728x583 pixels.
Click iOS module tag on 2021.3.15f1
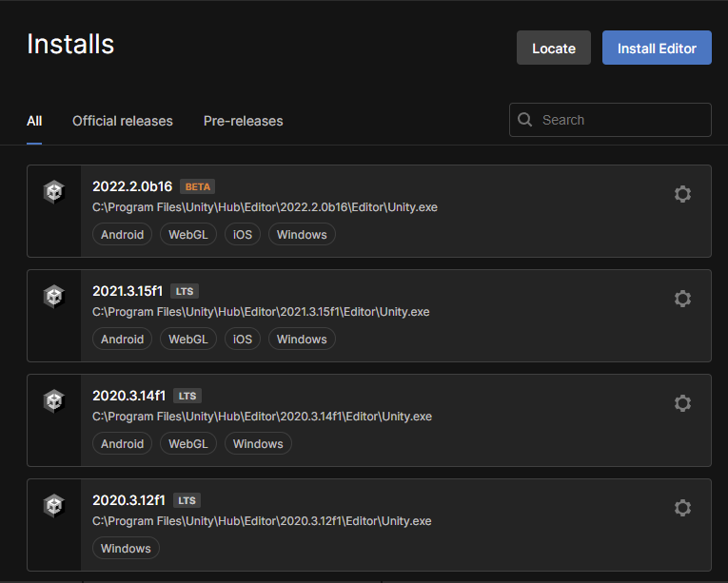[243, 340]
